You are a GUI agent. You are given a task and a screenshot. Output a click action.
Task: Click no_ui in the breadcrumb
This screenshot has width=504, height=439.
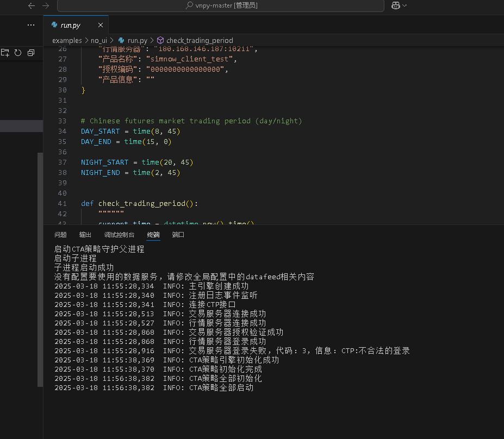click(98, 40)
